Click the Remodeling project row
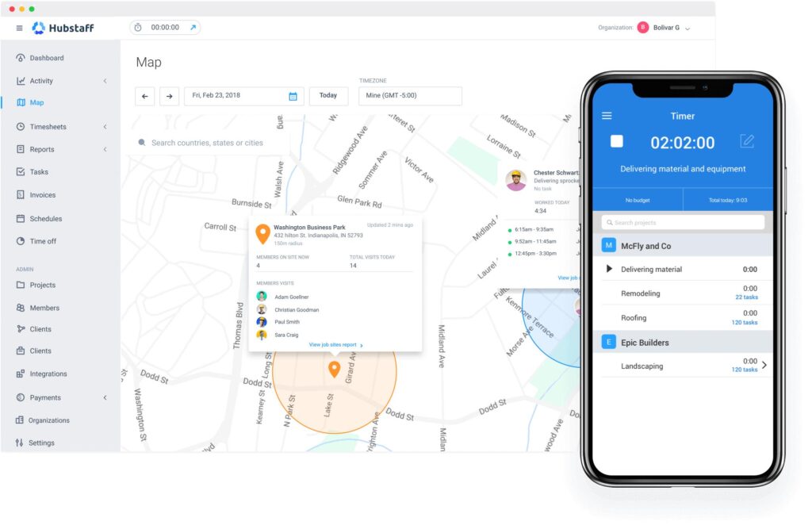Image resolution: width=812 pixels, height=529 pixels. [x=683, y=293]
